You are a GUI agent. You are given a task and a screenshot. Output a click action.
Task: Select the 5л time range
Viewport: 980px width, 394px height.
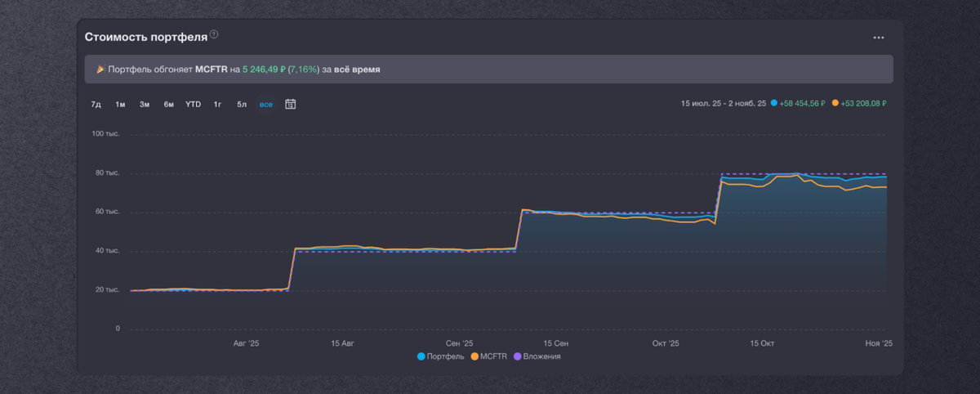(242, 105)
